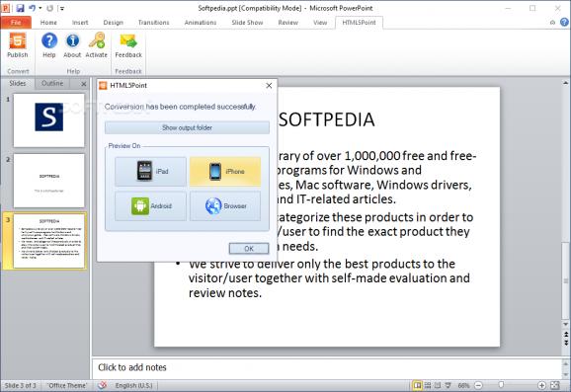Open the PowerPoint Help question mark icon
Screen dimensions: 571x392
pos(564,22)
